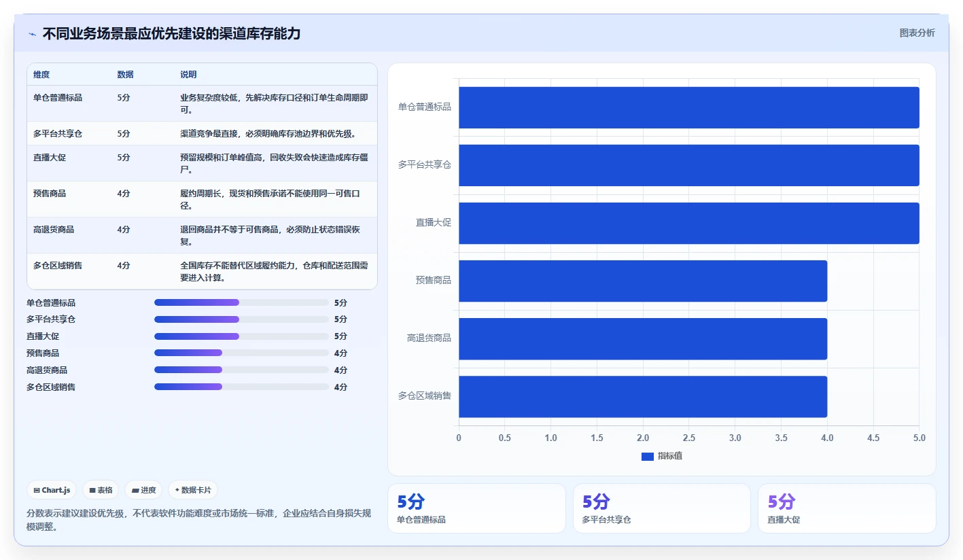Open the 单仓普通标品 5分 data card
Viewport: 963px width, 560px height.
tap(476, 508)
